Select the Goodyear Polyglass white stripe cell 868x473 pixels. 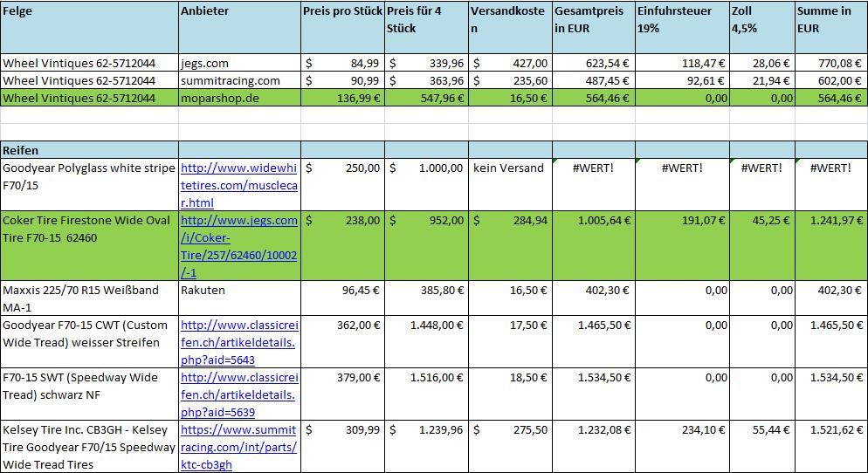[x=90, y=185]
